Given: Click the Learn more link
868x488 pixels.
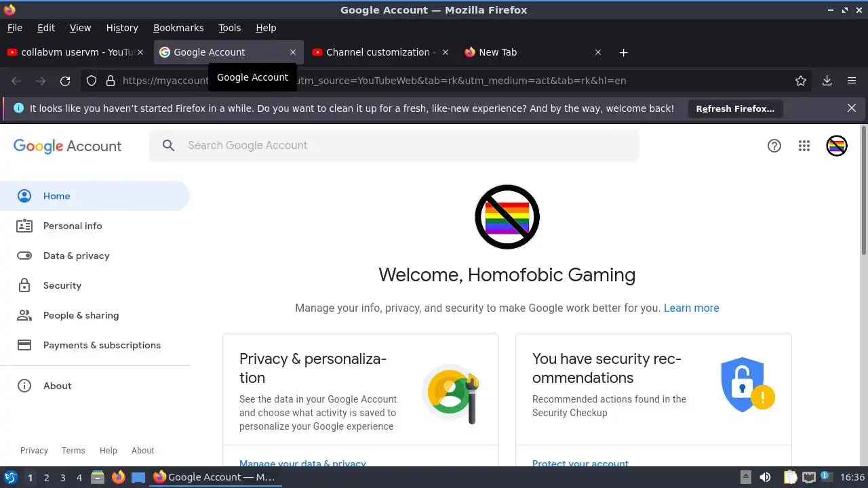Looking at the screenshot, I should (x=691, y=308).
